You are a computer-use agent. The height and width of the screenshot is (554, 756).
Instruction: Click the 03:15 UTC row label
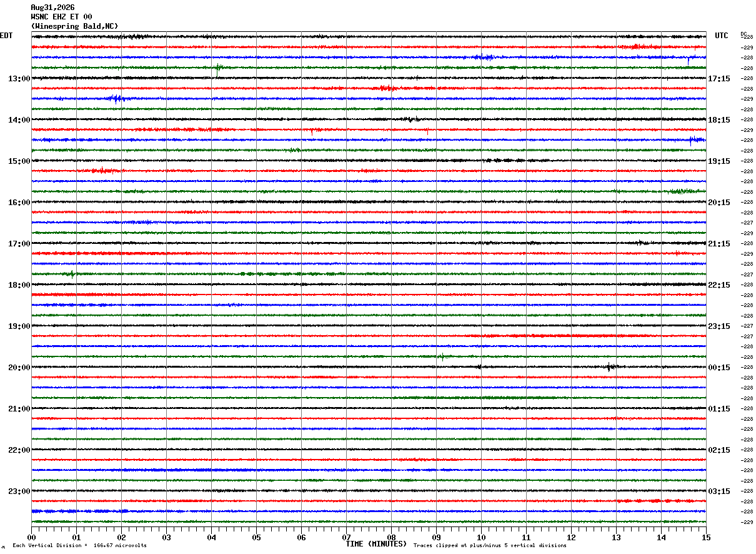719,491
